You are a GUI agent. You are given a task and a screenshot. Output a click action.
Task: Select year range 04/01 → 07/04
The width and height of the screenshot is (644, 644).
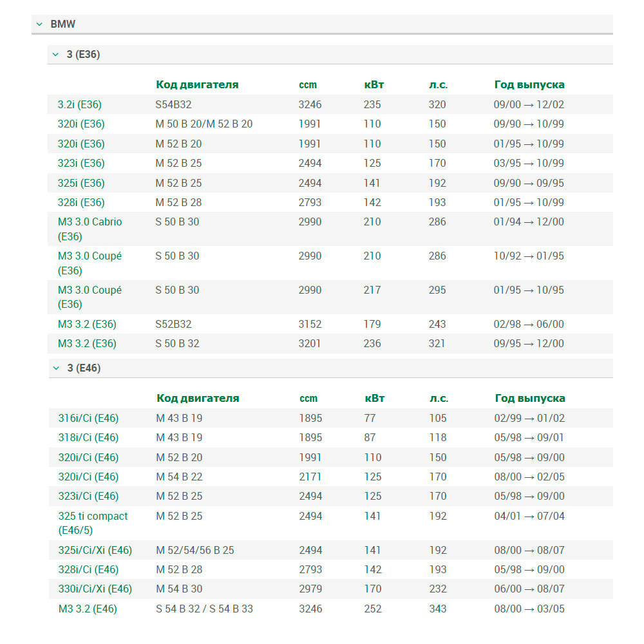(530, 516)
